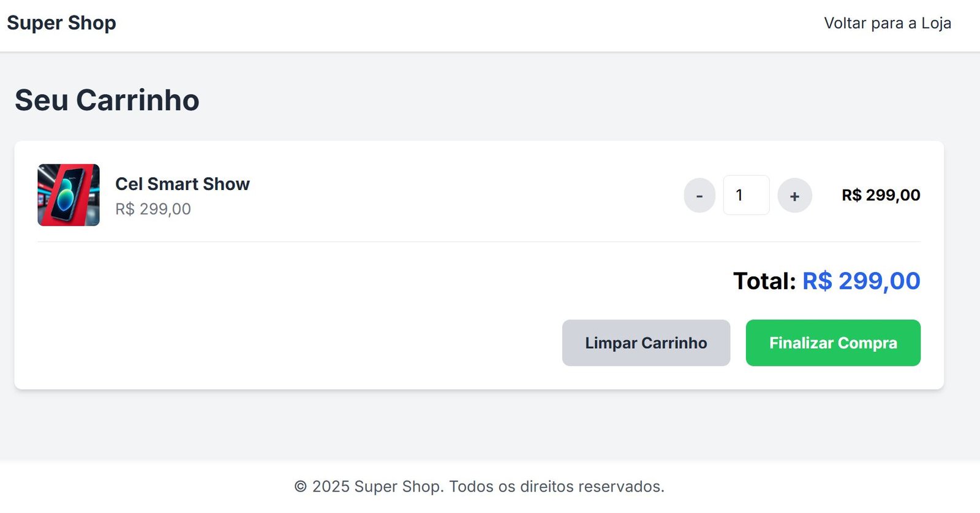980x513 pixels.
Task: Click the Seu Carrinho page heading
Action: [x=107, y=100]
